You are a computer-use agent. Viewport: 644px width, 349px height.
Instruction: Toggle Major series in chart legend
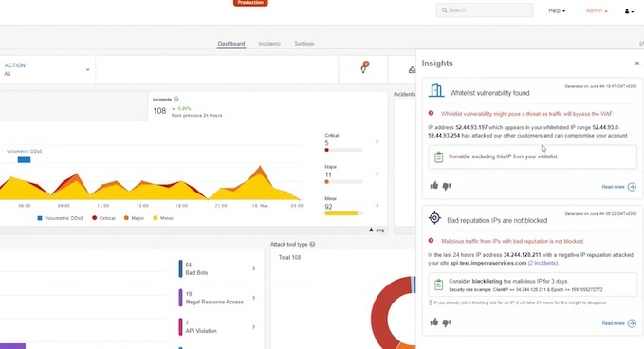(x=134, y=218)
